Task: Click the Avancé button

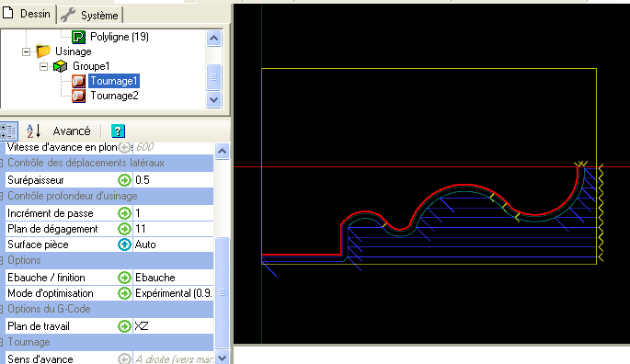Action: (72, 131)
